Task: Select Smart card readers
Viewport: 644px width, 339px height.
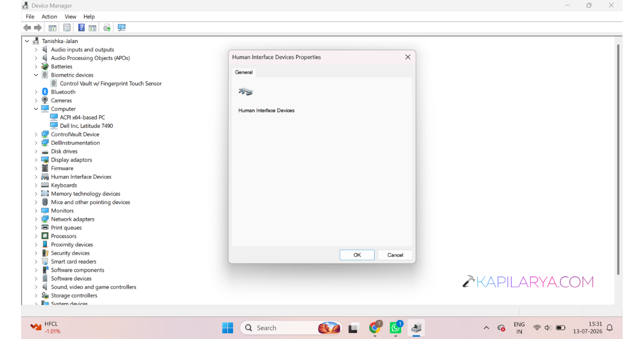Action: click(x=73, y=261)
